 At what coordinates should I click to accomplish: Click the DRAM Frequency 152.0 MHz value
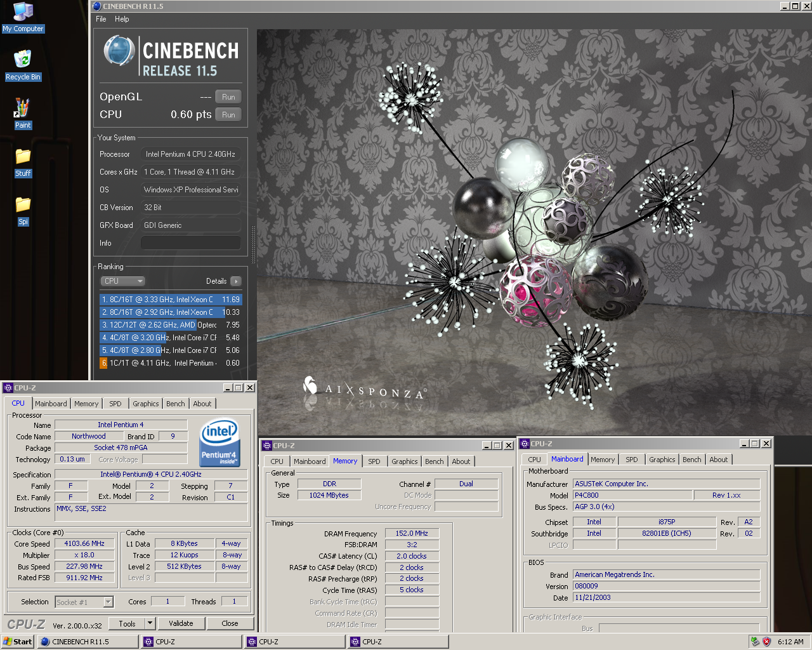412,533
